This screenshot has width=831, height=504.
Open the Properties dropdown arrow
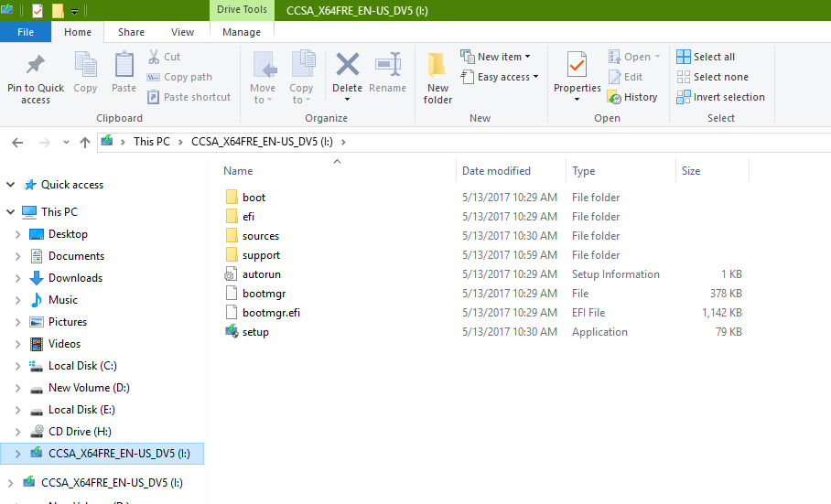[577, 100]
